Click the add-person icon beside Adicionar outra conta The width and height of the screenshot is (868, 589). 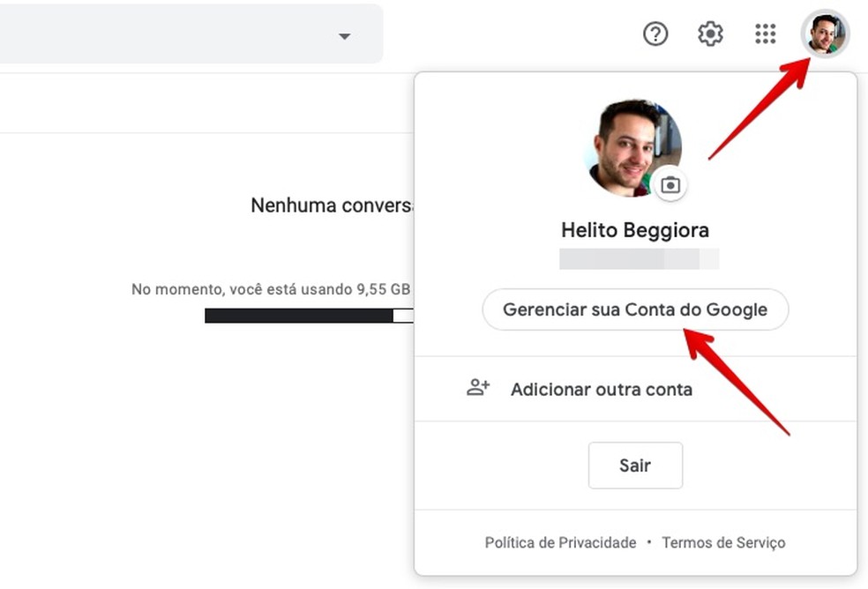point(477,388)
